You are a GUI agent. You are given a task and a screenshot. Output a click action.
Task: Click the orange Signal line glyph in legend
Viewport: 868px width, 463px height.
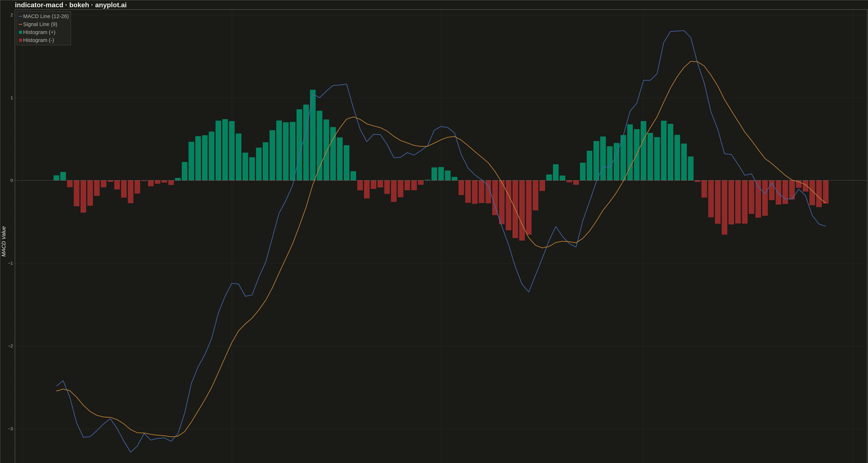[21, 24]
